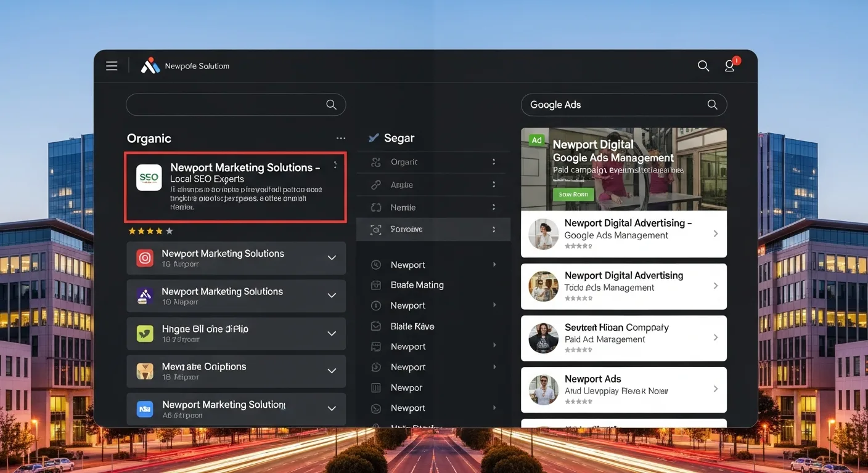This screenshot has width=868, height=473.
Task: Open the user profile notification icon
Action: click(x=730, y=66)
